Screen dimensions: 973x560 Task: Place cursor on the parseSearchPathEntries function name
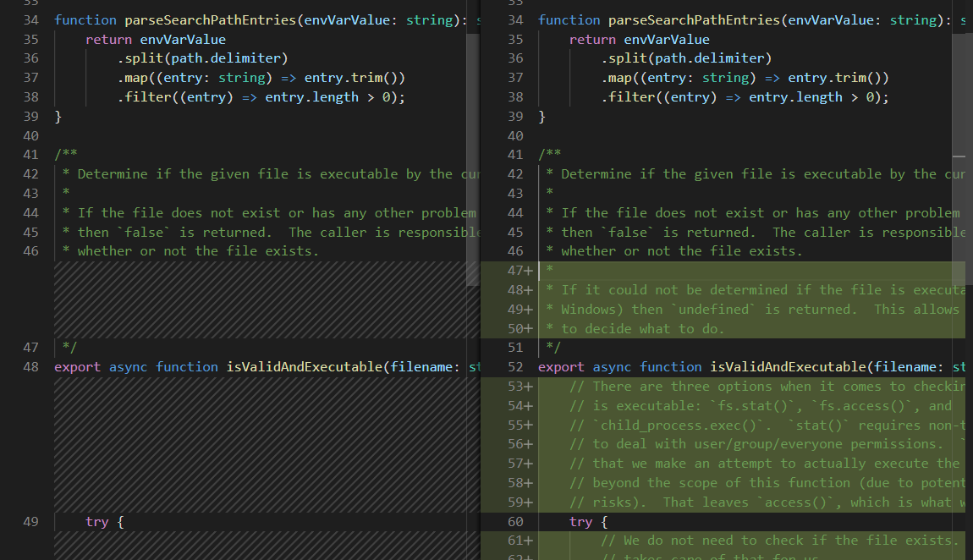(x=210, y=19)
